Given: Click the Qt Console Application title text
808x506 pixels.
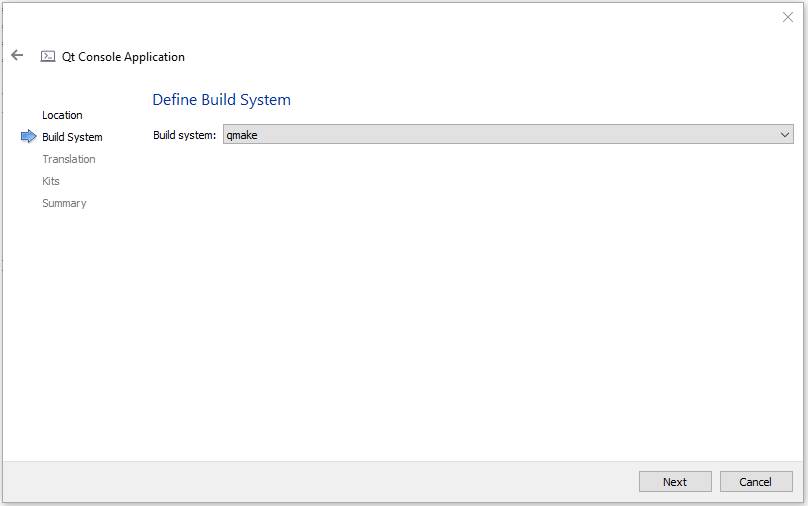Looking at the screenshot, I should point(123,57).
